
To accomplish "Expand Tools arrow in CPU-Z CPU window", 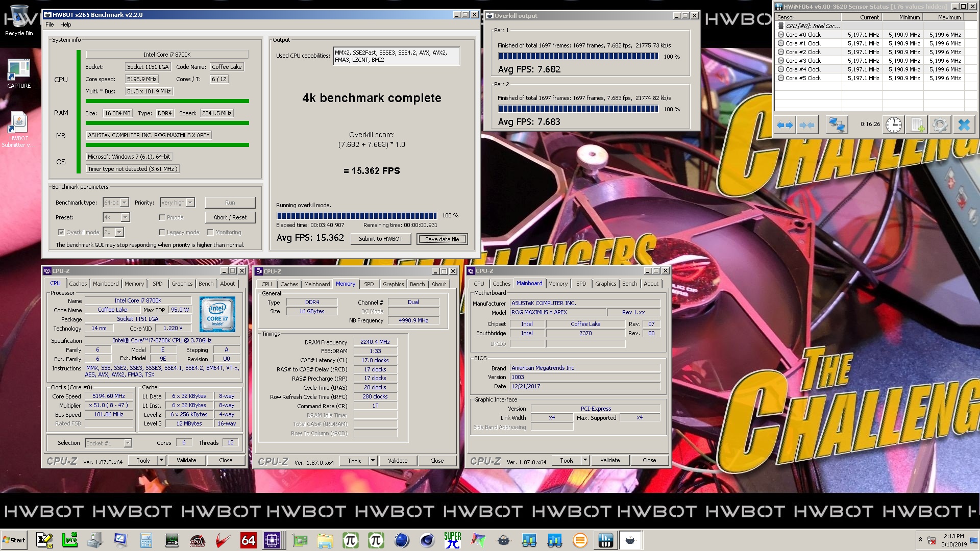I will [161, 460].
